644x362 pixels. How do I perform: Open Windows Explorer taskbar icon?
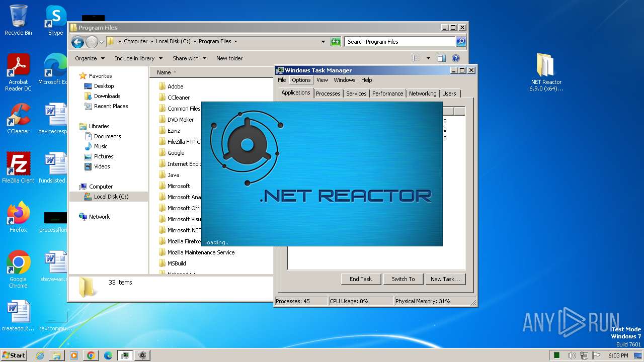57,355
